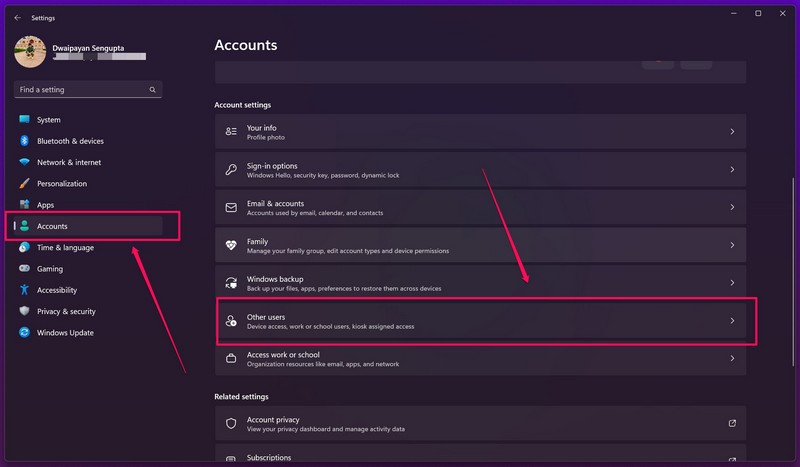Click the Network & internet wifi icon
The width and height of the screenshot is (800, 467).
tap(24, 162)
